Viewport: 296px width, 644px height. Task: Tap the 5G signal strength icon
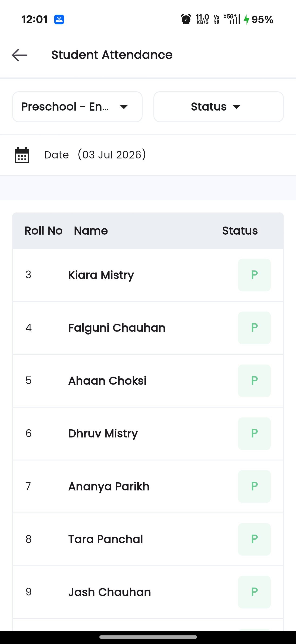(x=232, y=19)
